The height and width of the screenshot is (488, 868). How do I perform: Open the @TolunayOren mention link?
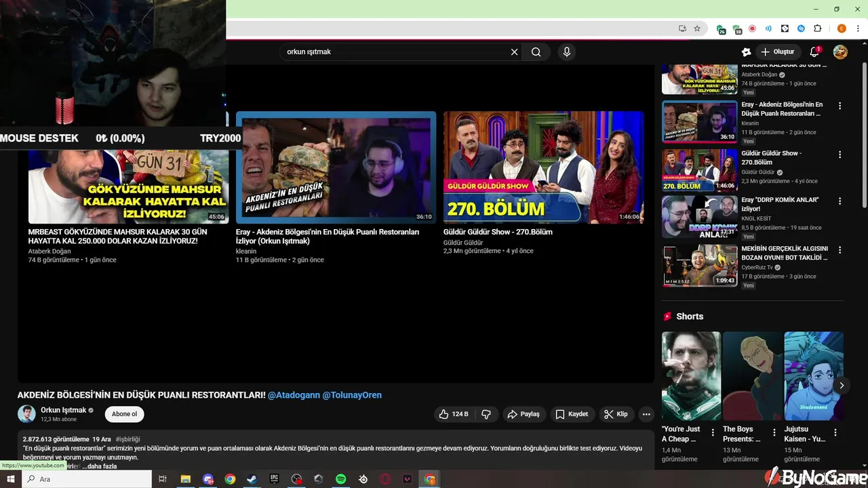(x=352, y=395)
